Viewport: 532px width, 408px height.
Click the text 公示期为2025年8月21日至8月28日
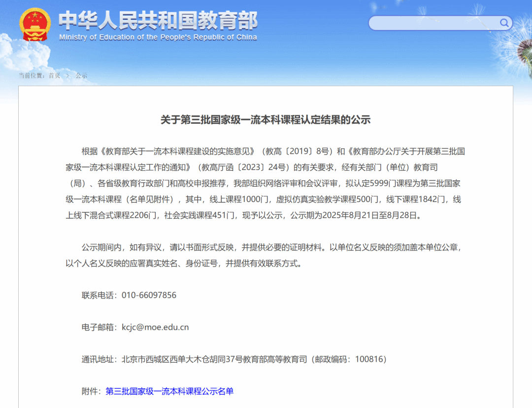(353, 215)
